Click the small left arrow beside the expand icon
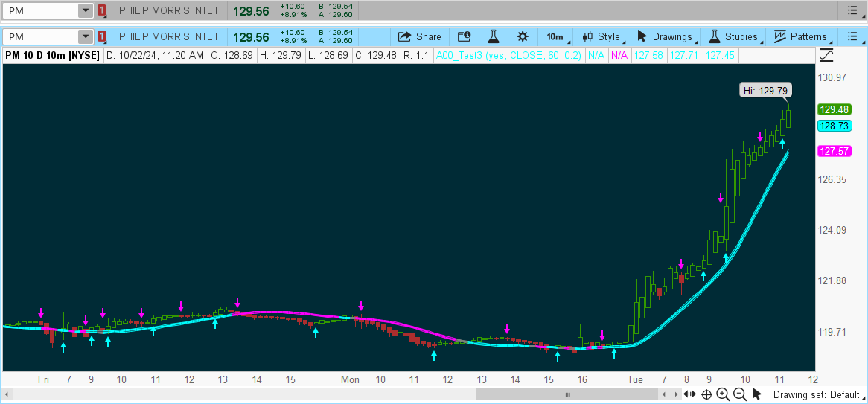 665,394
